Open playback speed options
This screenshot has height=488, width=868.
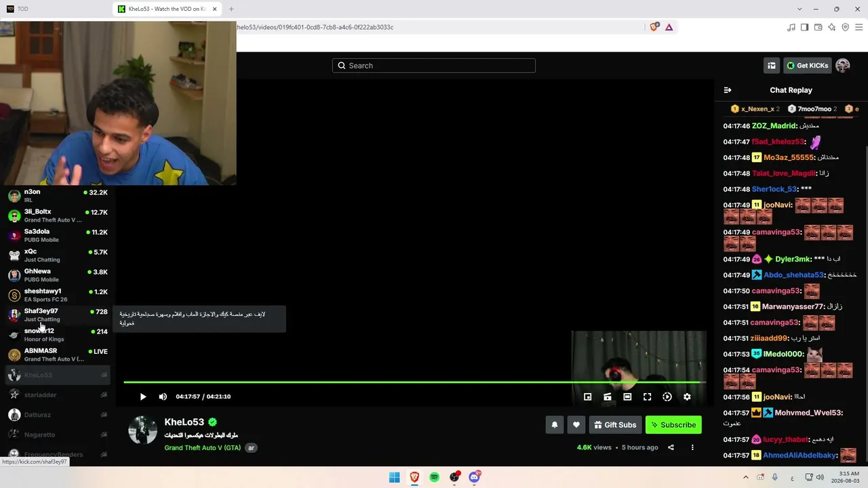667,396
